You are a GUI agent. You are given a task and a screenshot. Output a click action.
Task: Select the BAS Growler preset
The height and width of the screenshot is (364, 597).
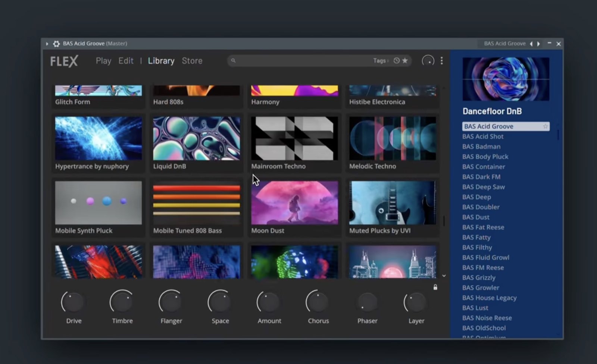click(481, 288)
